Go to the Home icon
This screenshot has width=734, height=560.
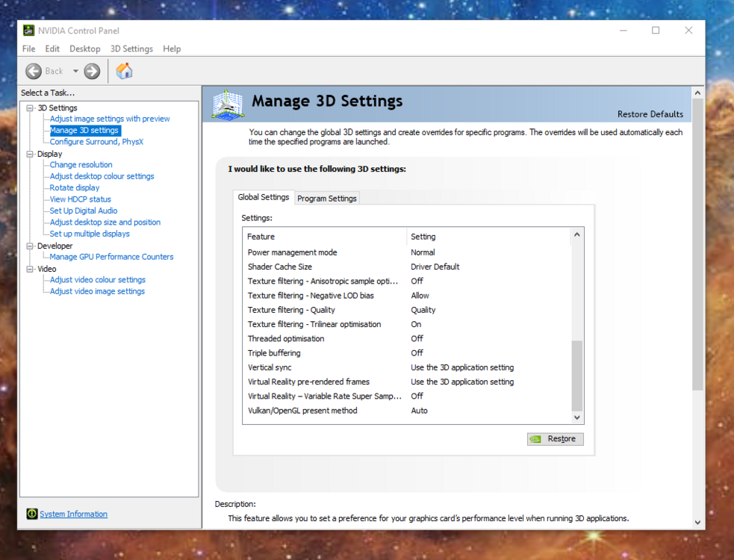point(124,71)
